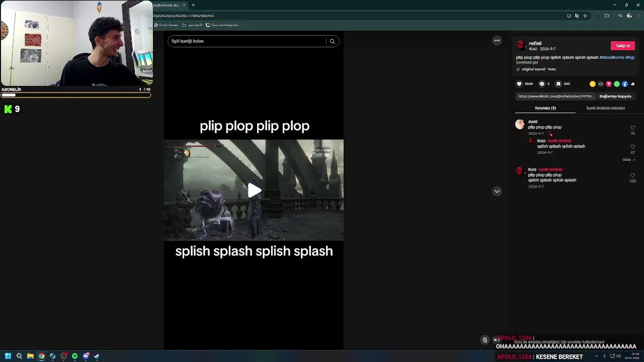
Task: Open File Explorer from taskbar
Action: 30,356
